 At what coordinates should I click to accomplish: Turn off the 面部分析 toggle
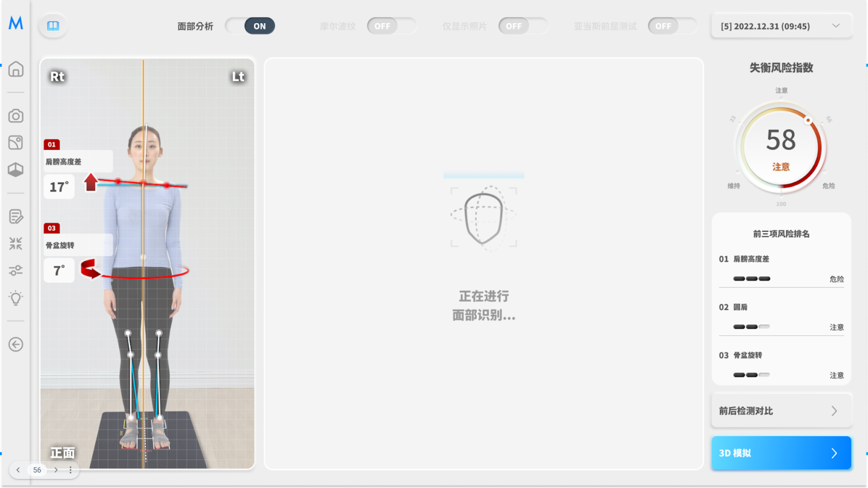point(250,26)
